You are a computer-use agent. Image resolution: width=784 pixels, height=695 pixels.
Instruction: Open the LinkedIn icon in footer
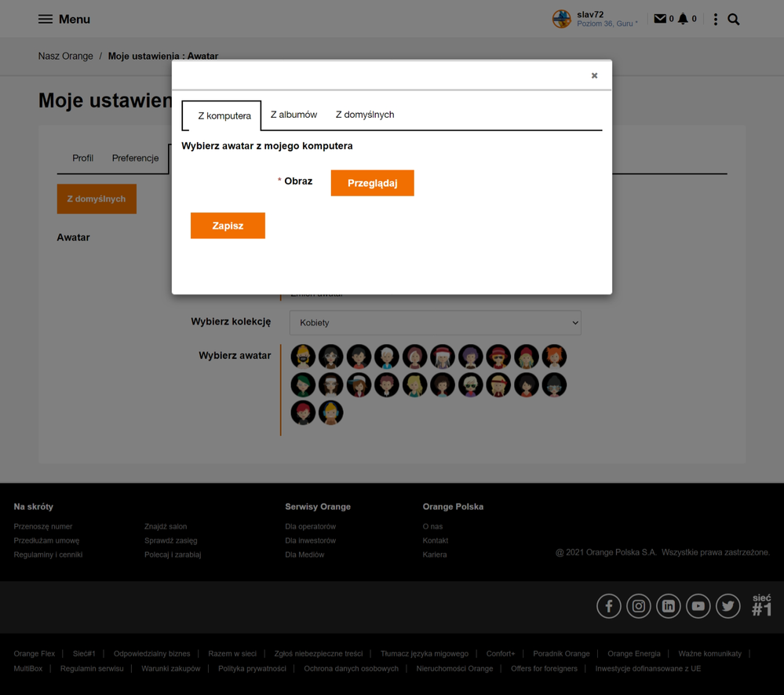(x=669, y=606)
